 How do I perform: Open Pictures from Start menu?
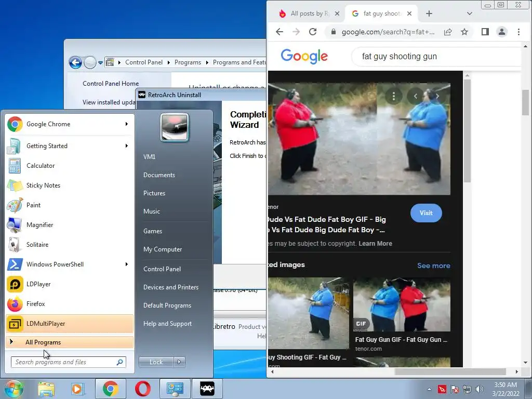click(154, 193)
